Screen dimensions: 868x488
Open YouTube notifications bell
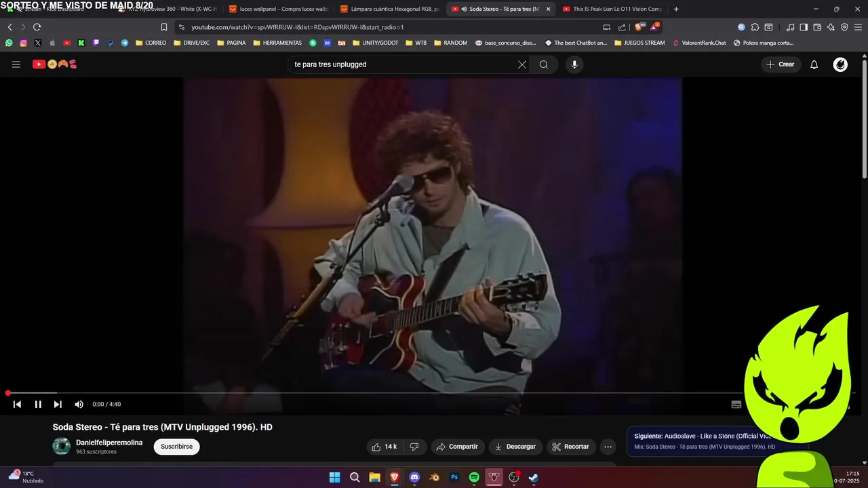click(814, 64)
